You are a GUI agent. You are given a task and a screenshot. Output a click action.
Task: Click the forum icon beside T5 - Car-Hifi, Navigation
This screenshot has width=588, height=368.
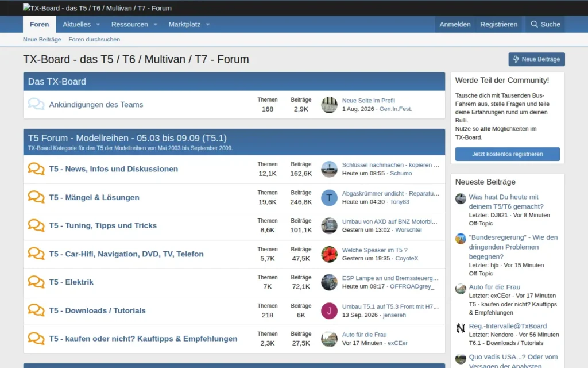[36, 254]
